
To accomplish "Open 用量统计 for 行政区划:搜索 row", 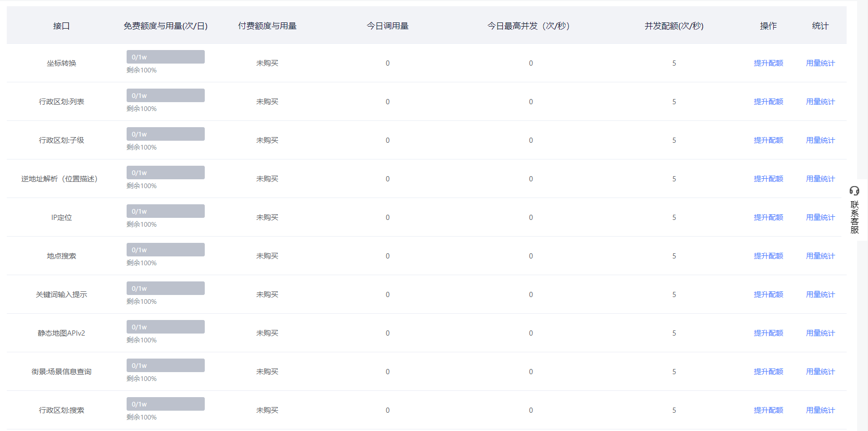I will 821,410.
